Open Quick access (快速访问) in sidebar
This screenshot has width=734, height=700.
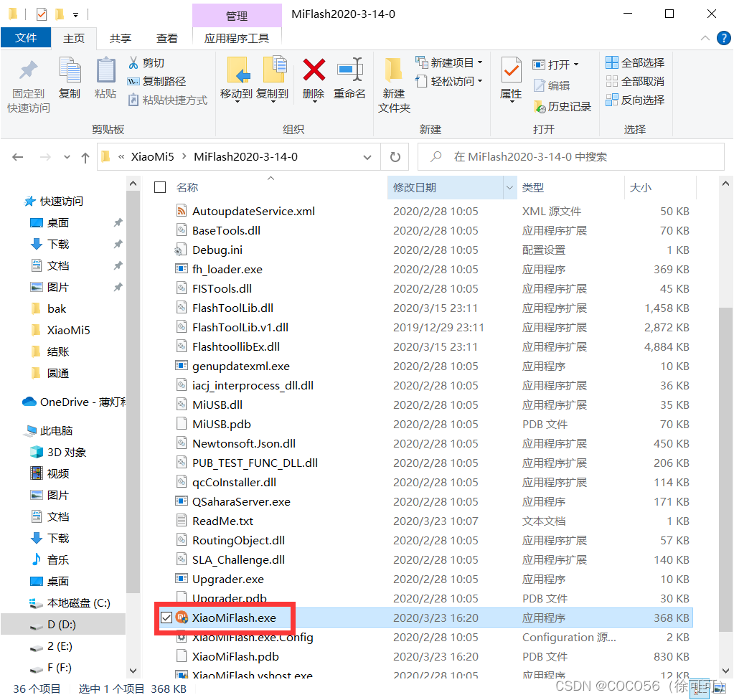(53, 202)
